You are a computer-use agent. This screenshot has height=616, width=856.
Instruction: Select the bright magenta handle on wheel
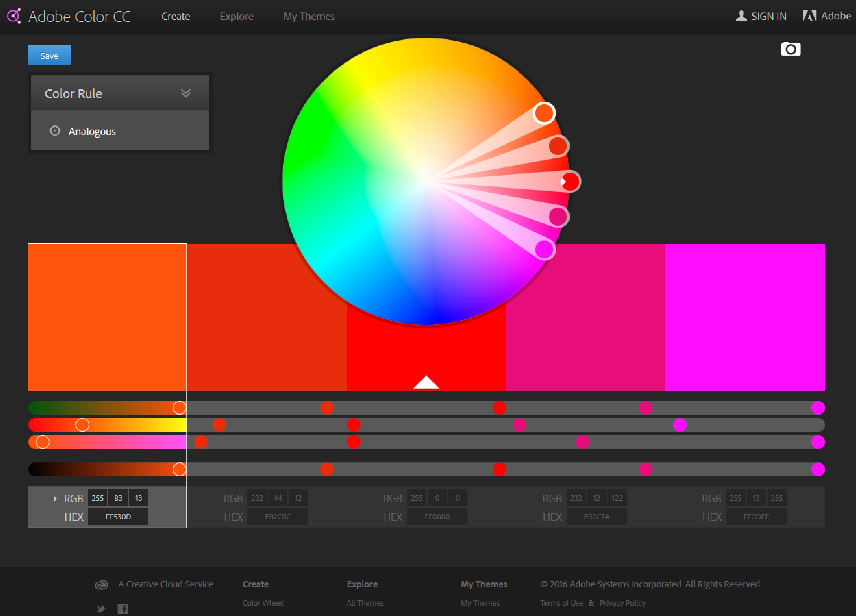tap(544, 250)
